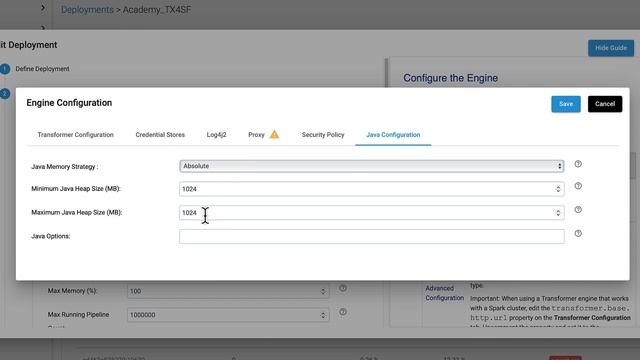640x360 pixels.
Task: Open Advanced Configuration link in guide
Action: pos(444,293)
